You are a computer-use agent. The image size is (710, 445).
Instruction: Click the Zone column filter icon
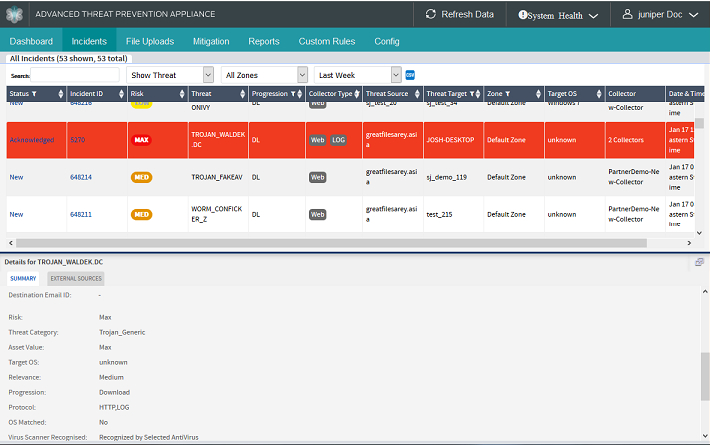pyautogui.click(x=509, y=94)
